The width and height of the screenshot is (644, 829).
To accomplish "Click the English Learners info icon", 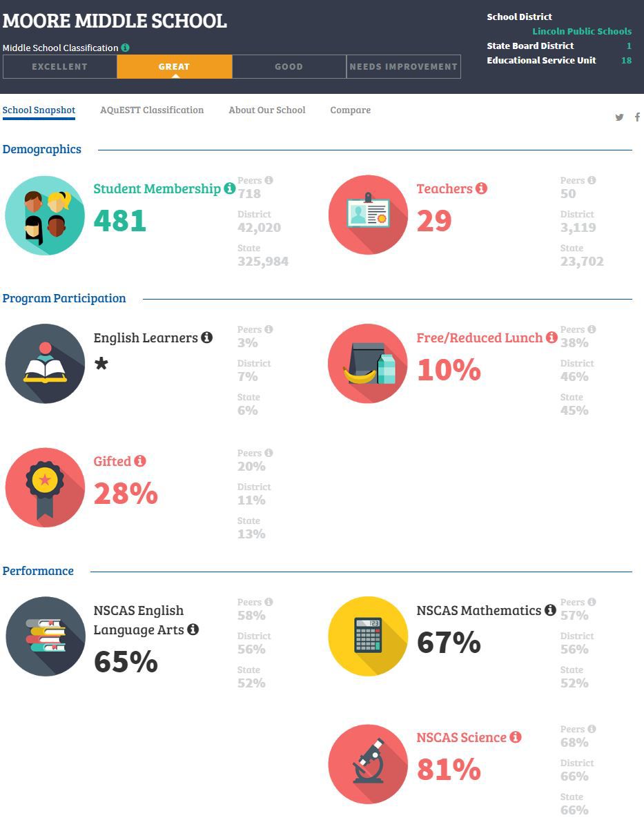I will click(x=206, y=338).
